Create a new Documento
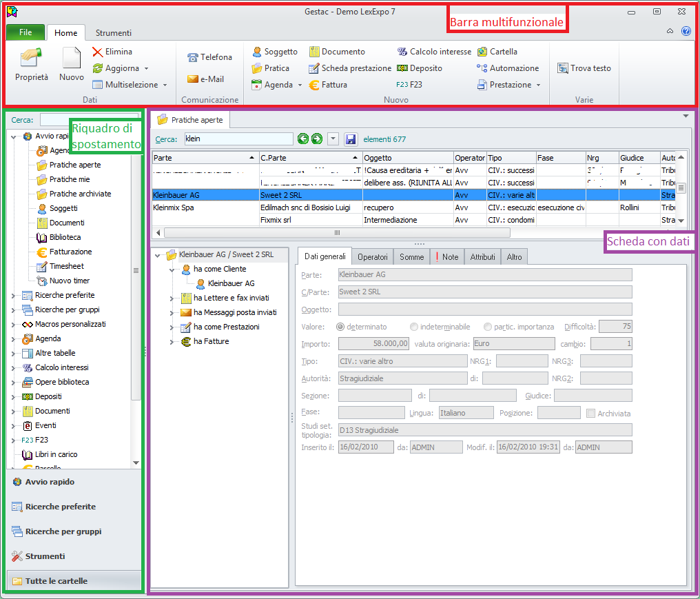Screen dimensions: 700x599 337,52
